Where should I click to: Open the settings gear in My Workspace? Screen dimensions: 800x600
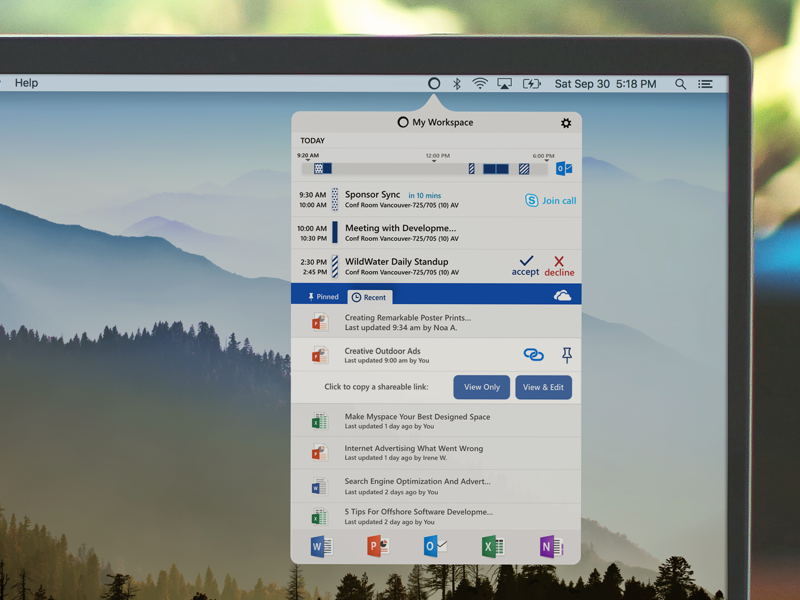pos(566,123)
